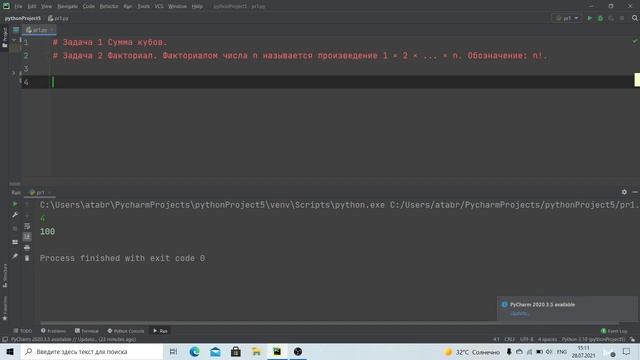
Task: Click the Задача 1 comment line
Action: [110, 42]
